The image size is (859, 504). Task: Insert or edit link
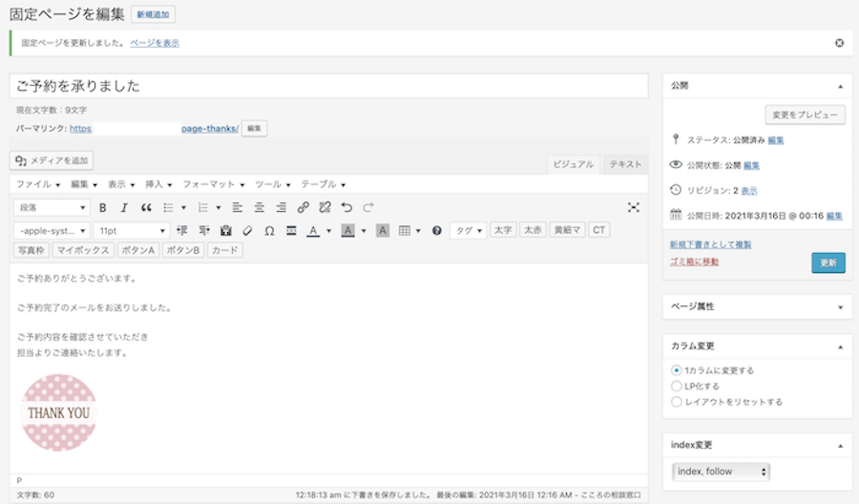pos(303,208)
